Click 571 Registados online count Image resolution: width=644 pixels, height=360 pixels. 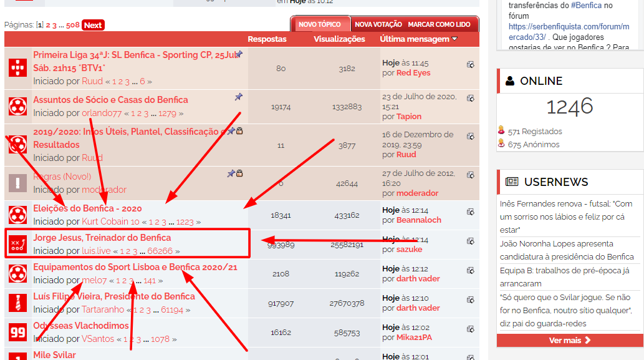(535, 132)
